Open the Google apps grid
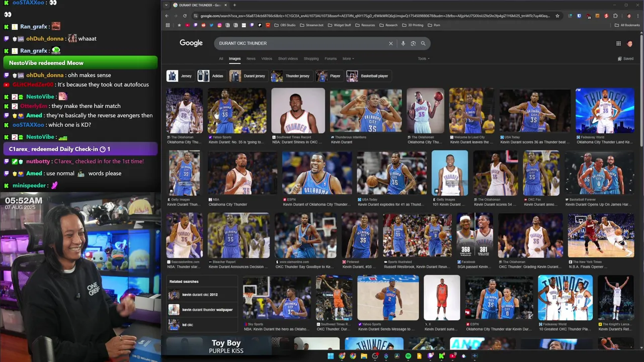The width and height of the screenshot is (644, 362). point(618,43)
